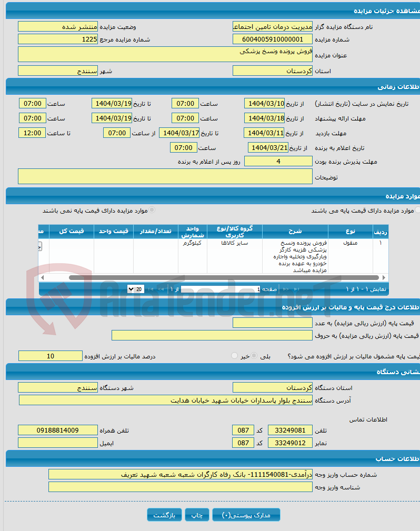420x531 pixels.
Task: Click the visit end date 1404/03/17
Action: pos(179,133)
